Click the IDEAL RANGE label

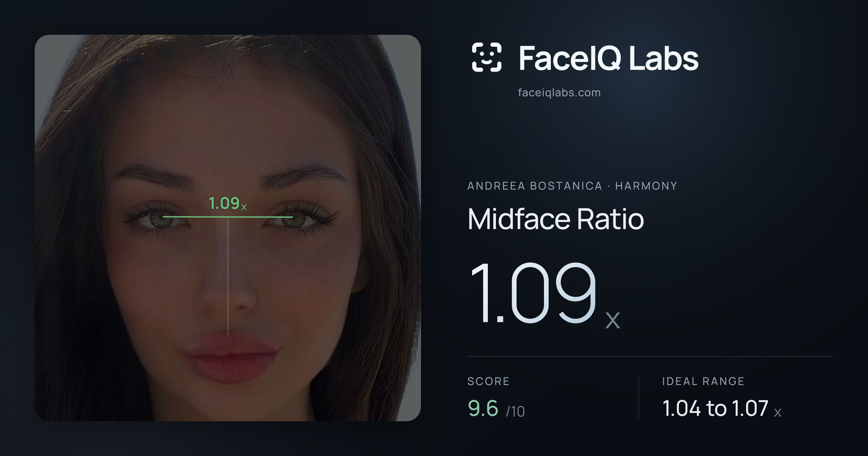click(x=703, y=381)
